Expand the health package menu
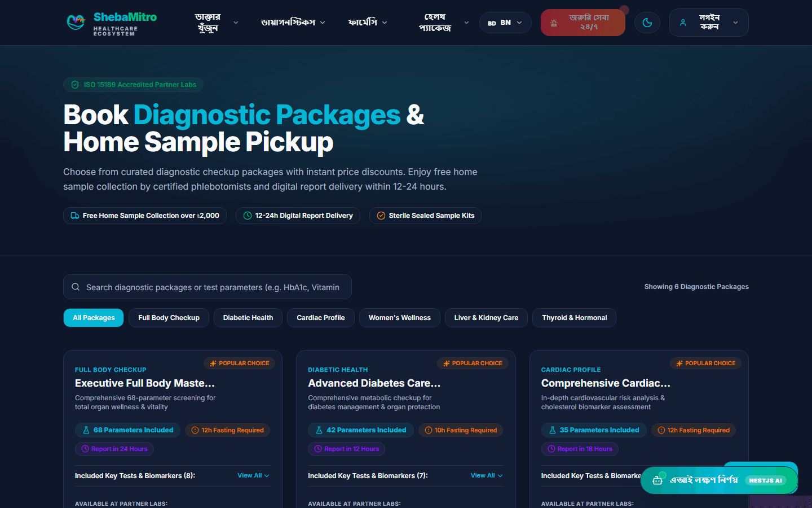The height and width of the screenshot is (508, 812). pos(443,23)
